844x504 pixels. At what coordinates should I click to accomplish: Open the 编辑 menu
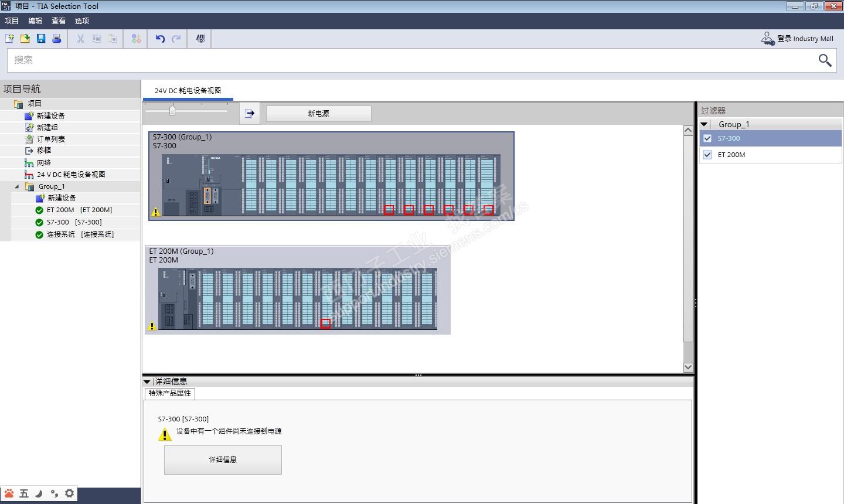click(x=35, y=21)
